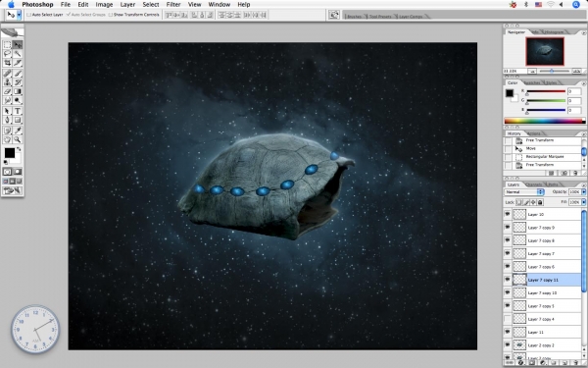Select the Hand tool
Viewport: 588px width, 368px height.
coord(7,139)
